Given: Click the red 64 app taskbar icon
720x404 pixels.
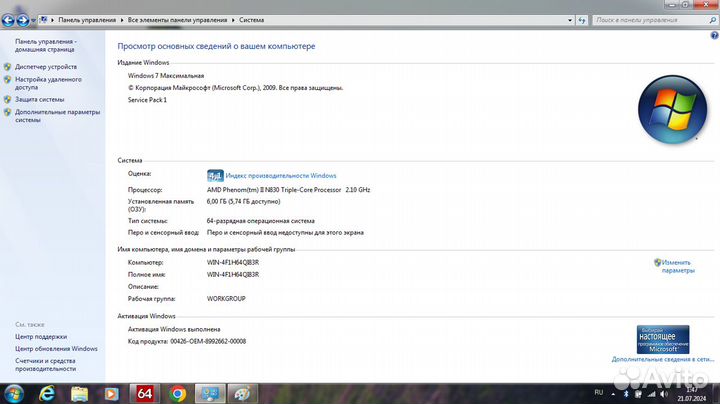Looking at the screenshot, I should coord(145,393).
